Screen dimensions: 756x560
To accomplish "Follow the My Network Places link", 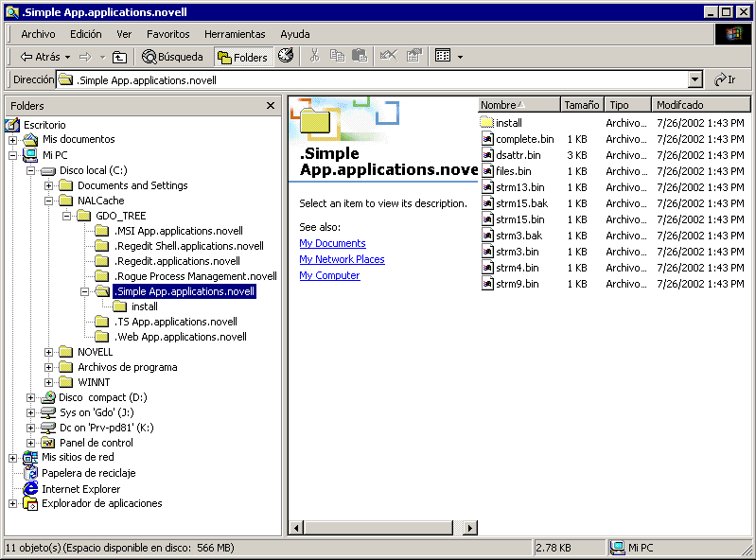I will (x=342, y=259).
